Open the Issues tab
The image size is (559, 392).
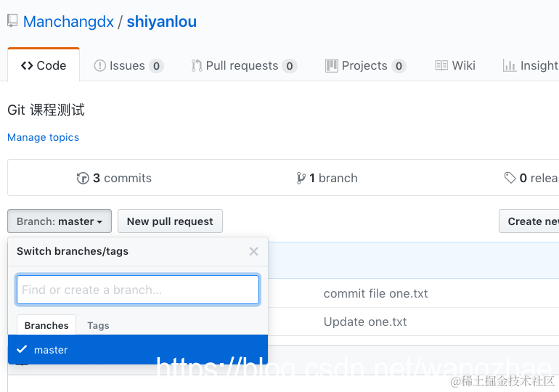128,65
